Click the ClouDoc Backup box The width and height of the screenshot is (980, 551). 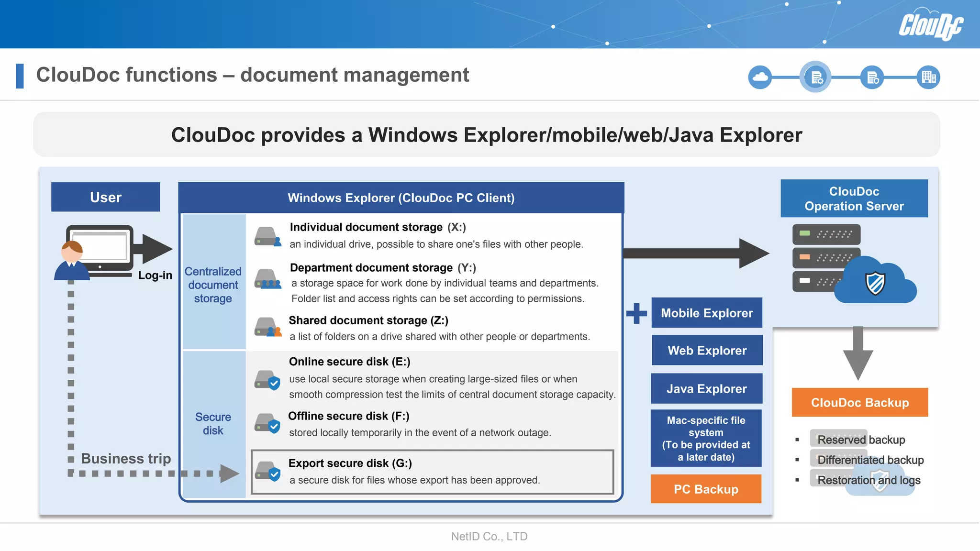point(860,402)
